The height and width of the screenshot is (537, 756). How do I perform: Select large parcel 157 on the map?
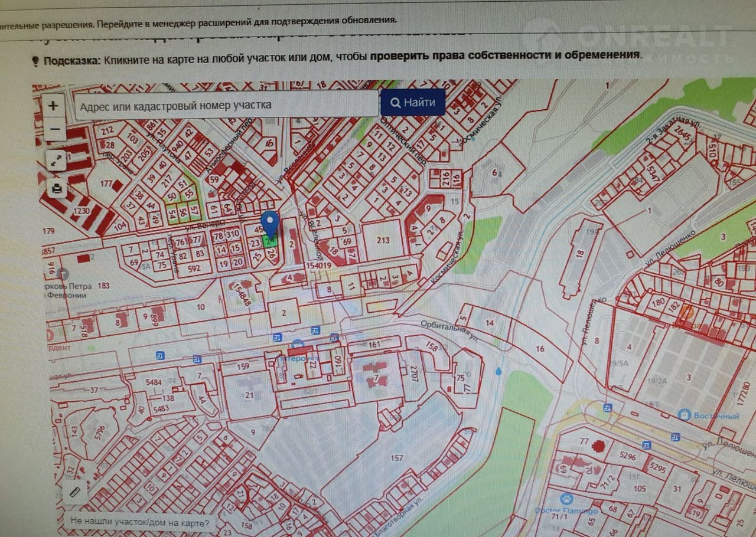tap(396, 458)
